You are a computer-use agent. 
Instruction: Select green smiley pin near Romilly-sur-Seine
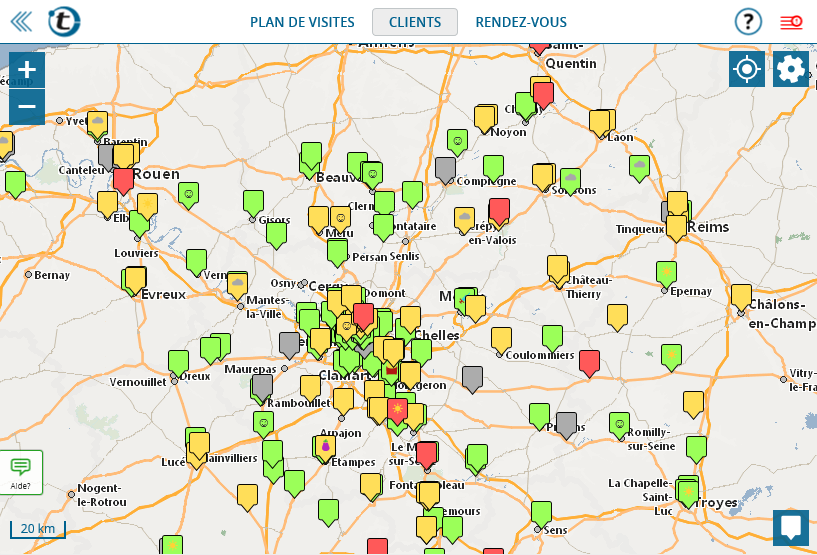click(x=620, y=425)
